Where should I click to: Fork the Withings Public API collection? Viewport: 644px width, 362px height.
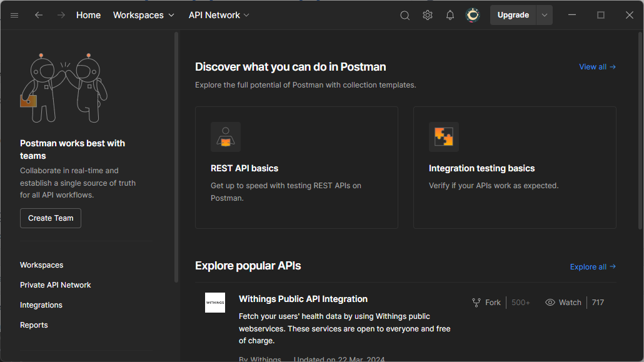(x=486, y=303)
